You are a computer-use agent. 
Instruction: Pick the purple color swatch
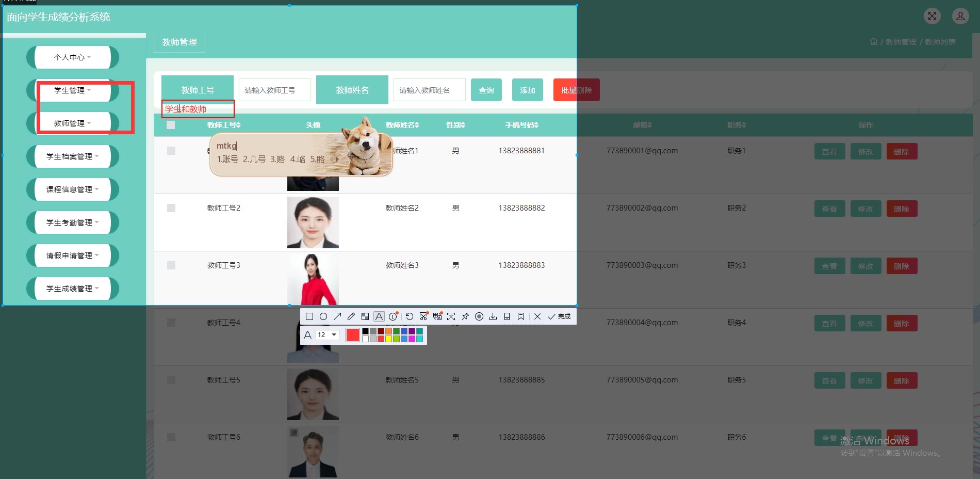412,331
